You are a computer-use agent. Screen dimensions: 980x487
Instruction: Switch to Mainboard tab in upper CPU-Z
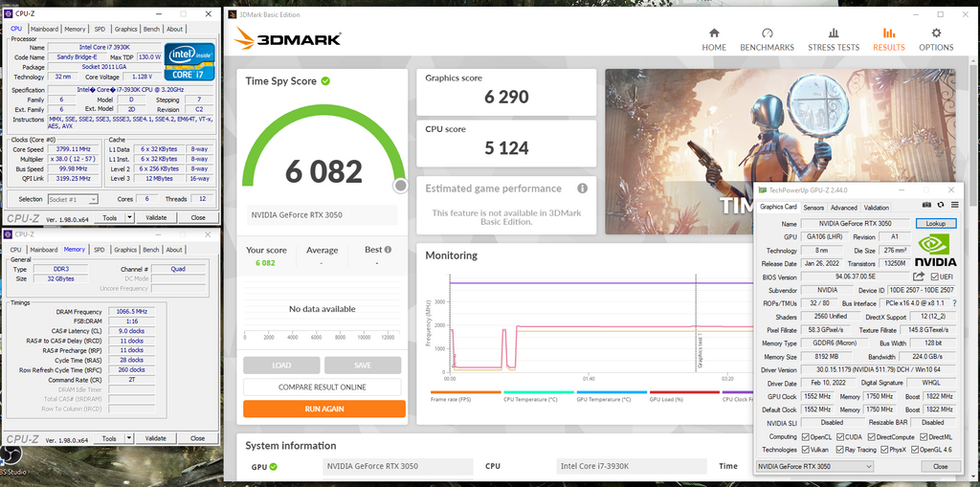(x=44, y=29)
